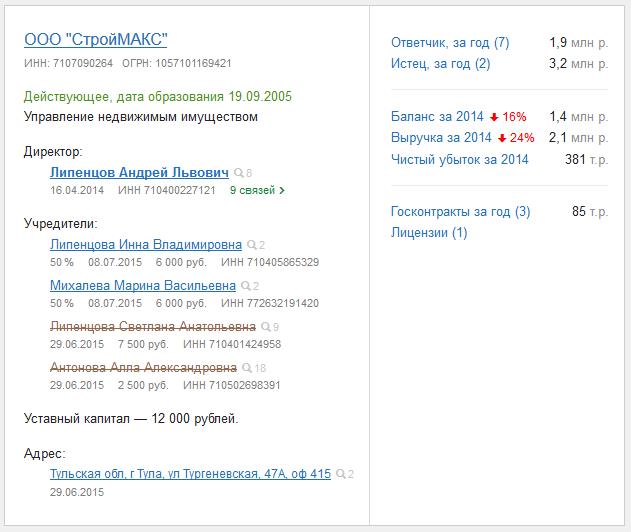The width and height of the screenshot is (631, 532).
Task: Open the ООО "СтройМАКС" company page
Action: (x=95, y=40)
